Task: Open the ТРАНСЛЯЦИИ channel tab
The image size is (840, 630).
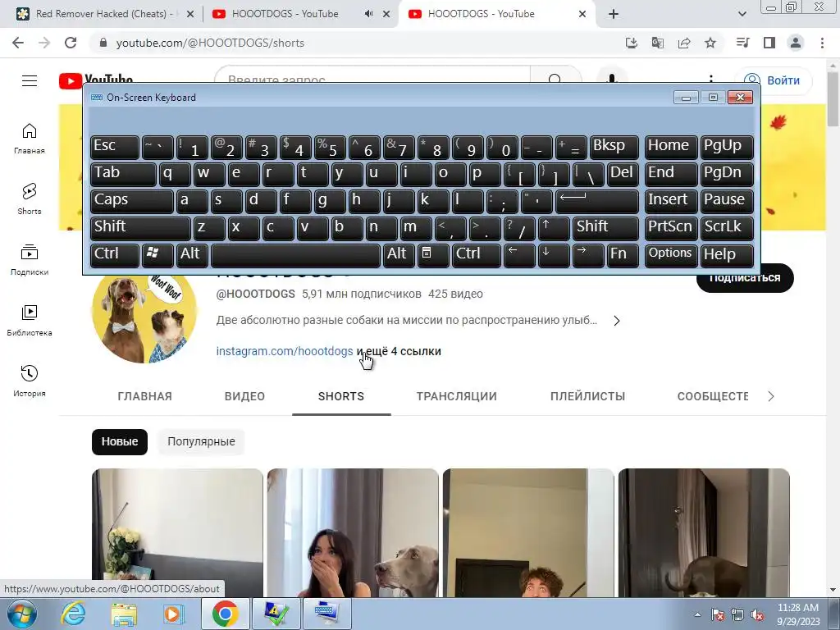Action: point(456,396)
